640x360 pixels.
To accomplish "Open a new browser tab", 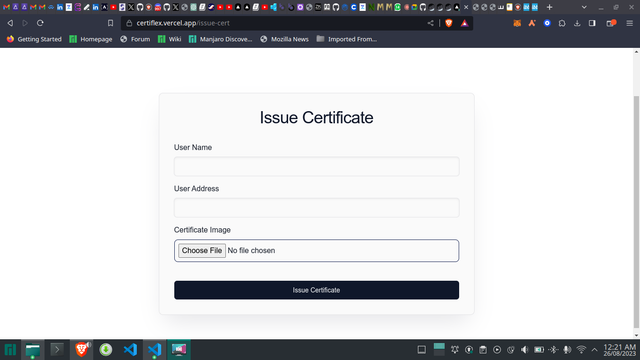I will (x=549, y=7).
